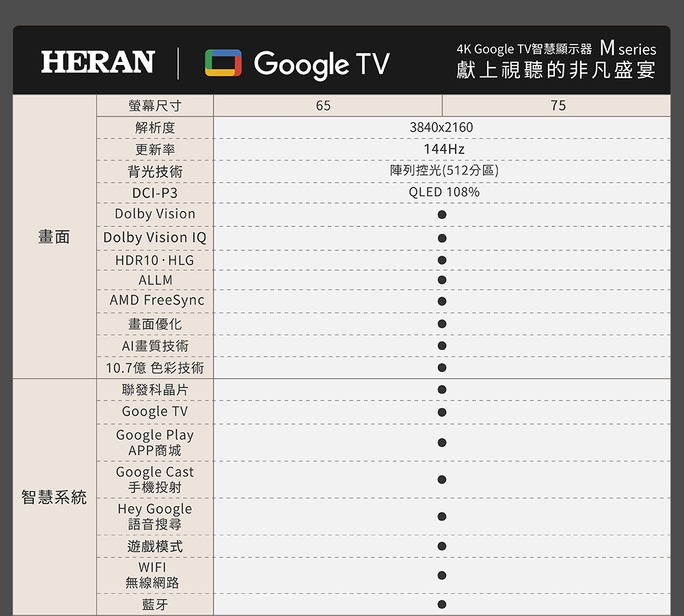Image resolution: width=684 pixels, height=616 pixels.
Task: Toggle the Hey Google 語音搜尋 indicator
Action: pyautogui.click(x=442, y=516)
